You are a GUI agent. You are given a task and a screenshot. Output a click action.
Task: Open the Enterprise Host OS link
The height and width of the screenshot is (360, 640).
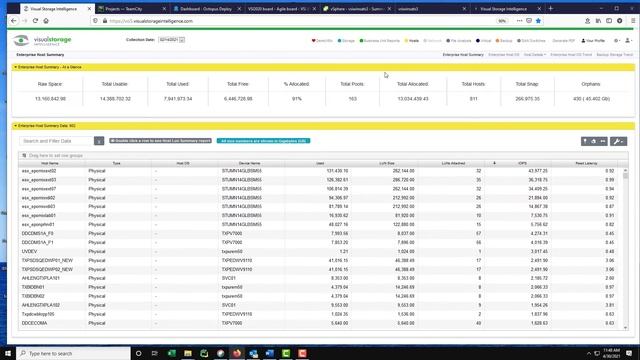point(504,55)
